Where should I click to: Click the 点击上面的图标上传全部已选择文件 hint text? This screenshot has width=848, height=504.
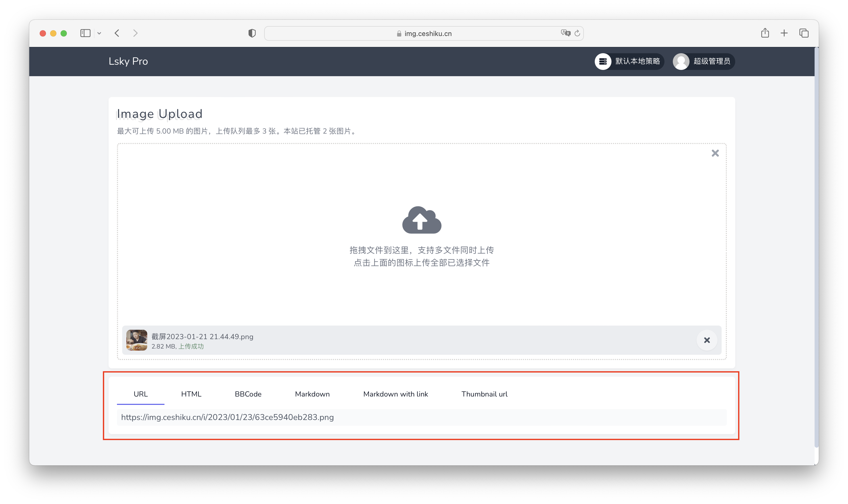(x=421, y=263)
